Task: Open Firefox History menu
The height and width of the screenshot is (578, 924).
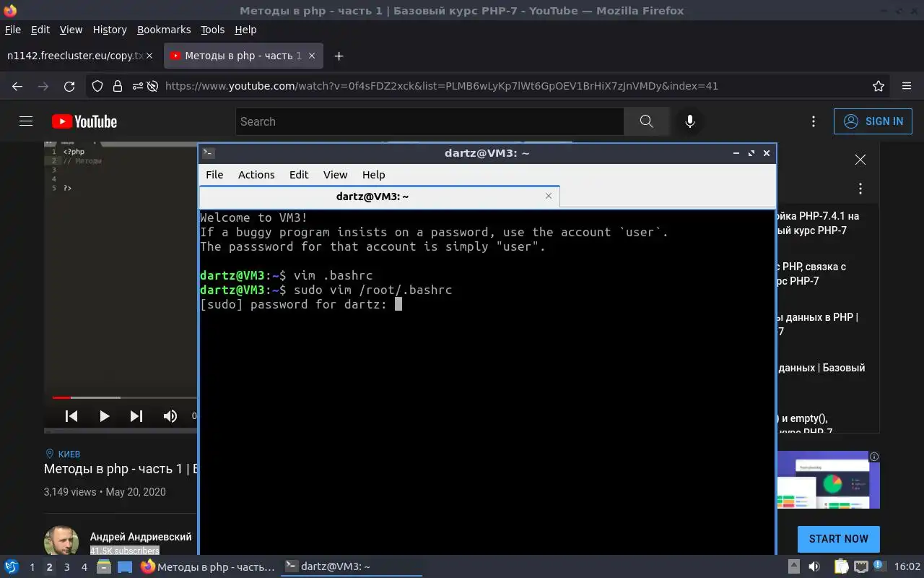Action: coord(110,30)
